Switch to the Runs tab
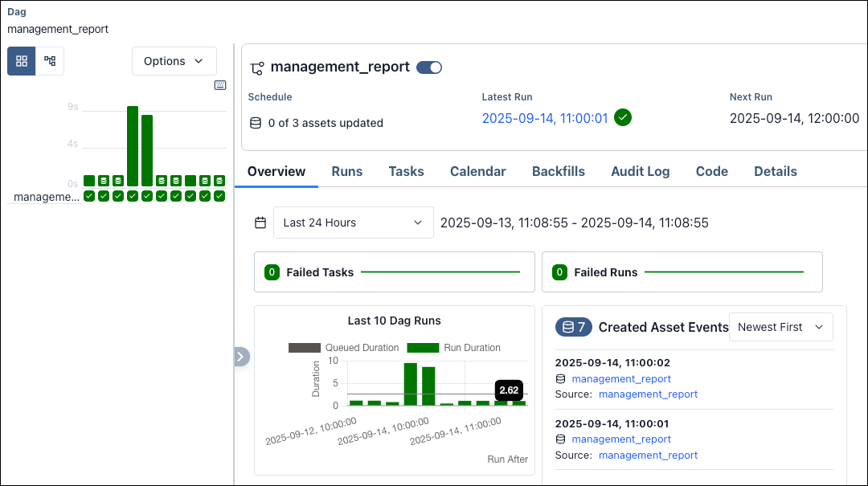Viewport: 868px width, 486px height. point(347,171)
